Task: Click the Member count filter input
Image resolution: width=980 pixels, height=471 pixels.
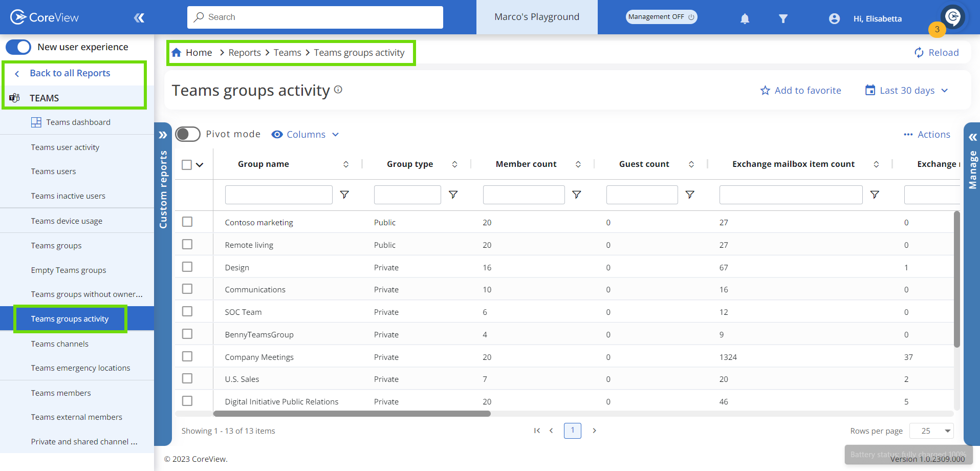Action: click(x=524, y=195)
